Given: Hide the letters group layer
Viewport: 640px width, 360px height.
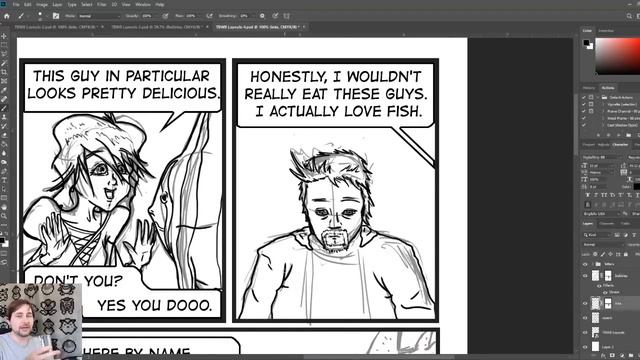Looking at the screenshot, I should pos(585,264).
